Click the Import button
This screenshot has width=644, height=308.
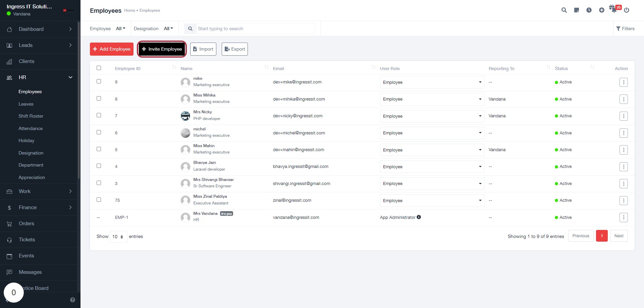tap(203, 49)
